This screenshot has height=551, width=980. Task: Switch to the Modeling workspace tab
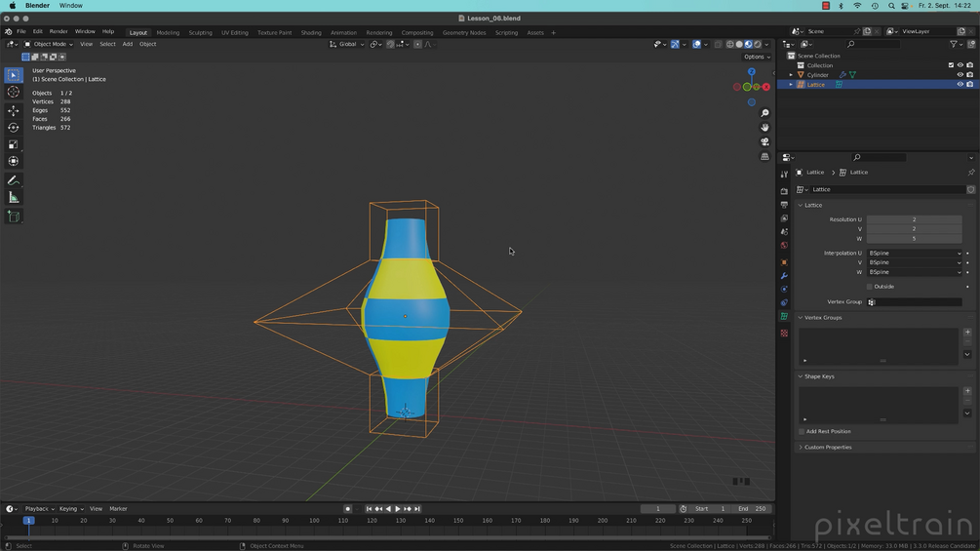[168, 32]
